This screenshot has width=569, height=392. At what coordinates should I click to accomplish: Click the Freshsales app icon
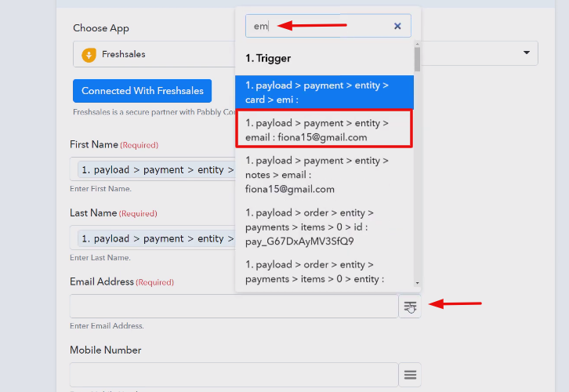(x=89, y=55)
